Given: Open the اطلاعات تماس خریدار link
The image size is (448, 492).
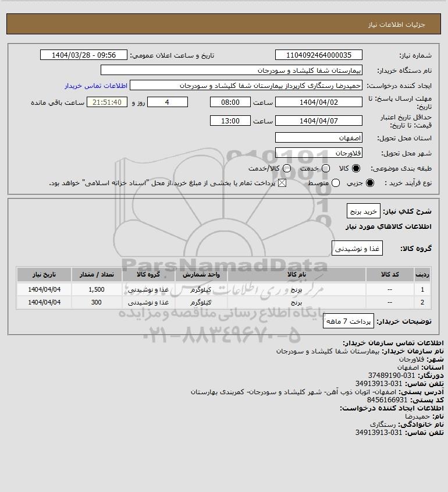Looking at the screenshot, I should [96, 86].
